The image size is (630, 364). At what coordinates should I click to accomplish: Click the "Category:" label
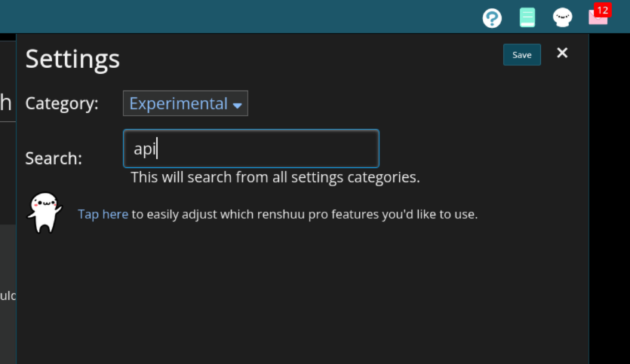(62, 103)
